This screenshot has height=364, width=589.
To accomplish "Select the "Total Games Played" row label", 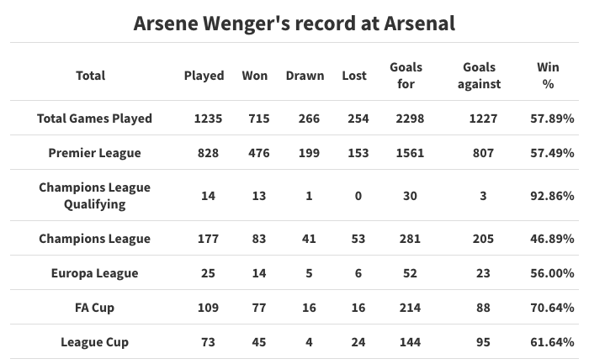I will coord(94,119).
